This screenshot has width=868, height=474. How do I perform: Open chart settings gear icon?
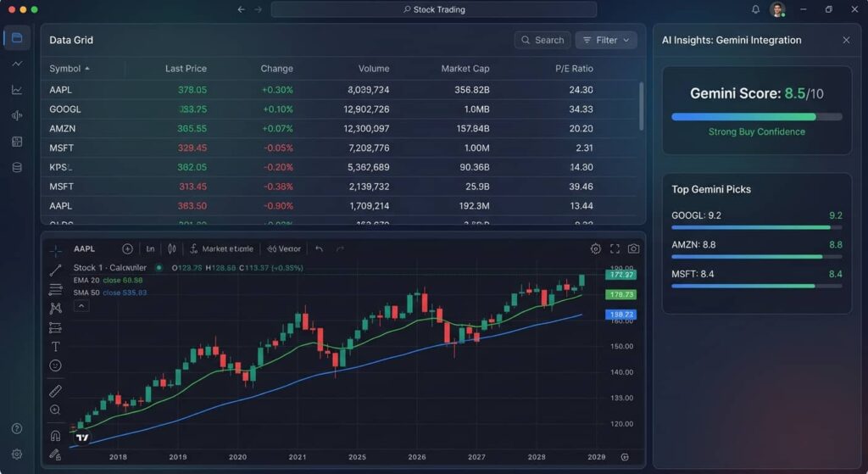[596, 249]
